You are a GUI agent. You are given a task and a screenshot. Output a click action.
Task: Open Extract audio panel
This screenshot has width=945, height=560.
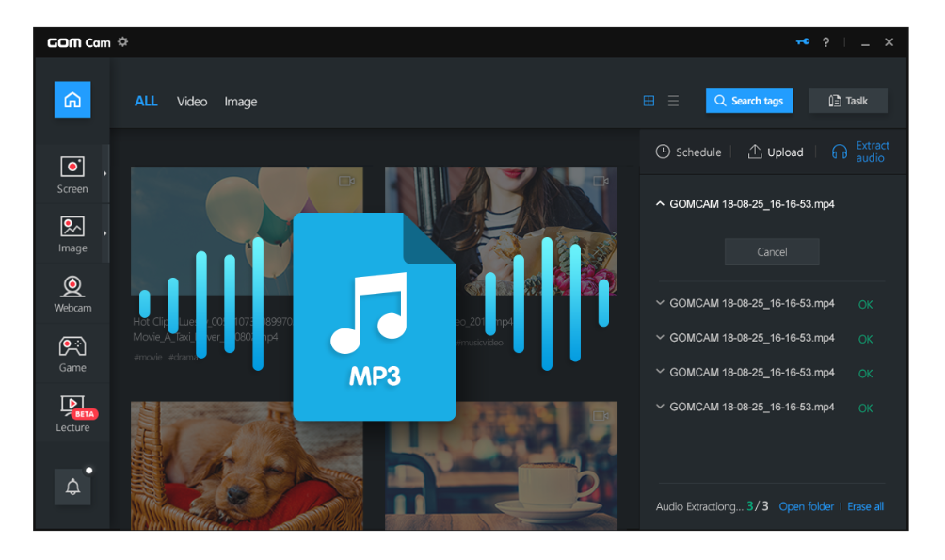coord(860,152)
